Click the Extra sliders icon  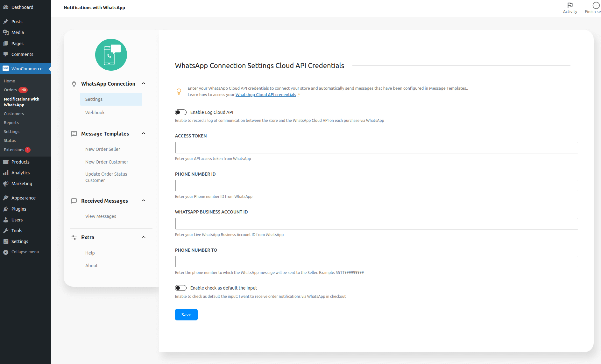(x=74, y=237)
